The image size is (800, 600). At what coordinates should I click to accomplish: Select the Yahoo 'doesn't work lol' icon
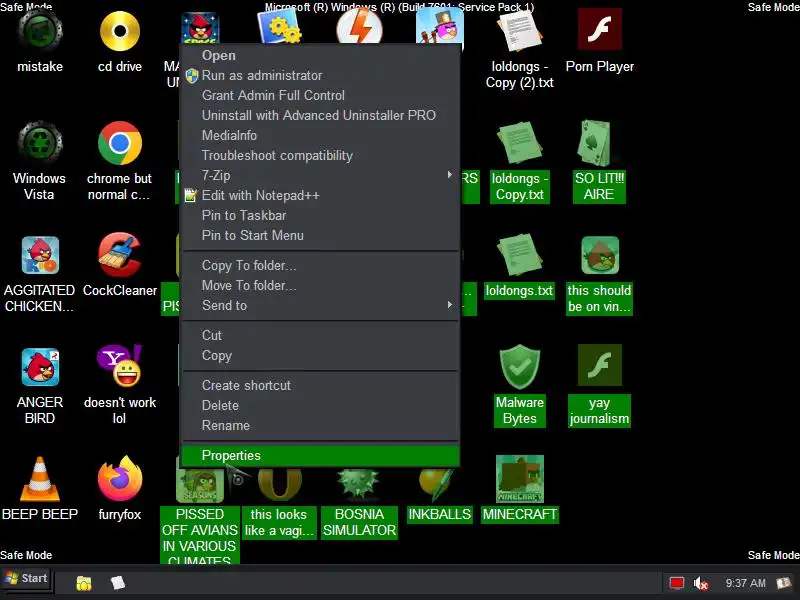(x=120, y=365)
